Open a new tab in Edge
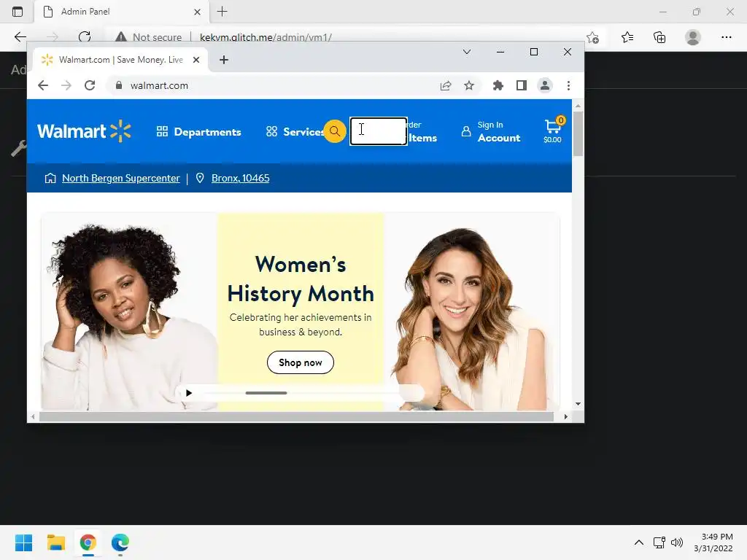 tap(222, 12)
